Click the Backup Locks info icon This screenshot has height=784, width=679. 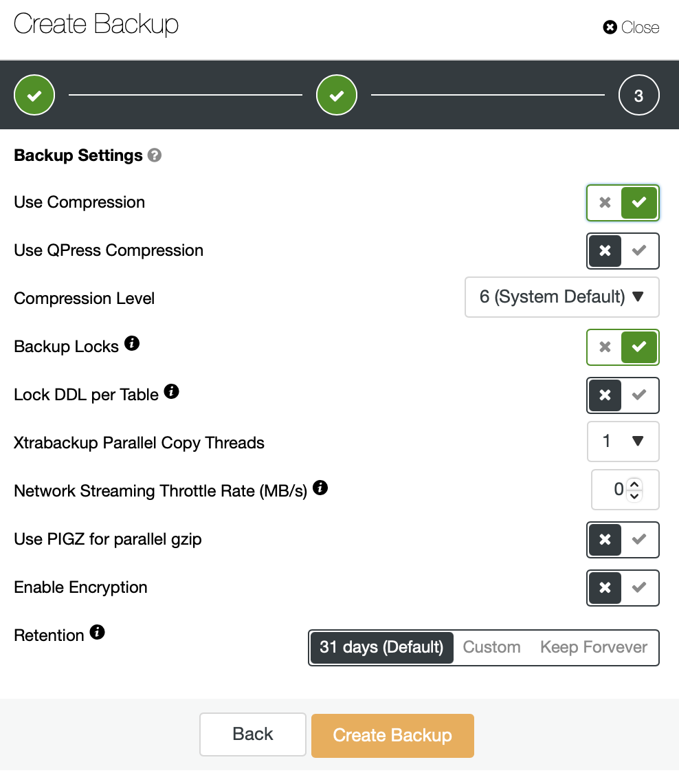(132, 343)
